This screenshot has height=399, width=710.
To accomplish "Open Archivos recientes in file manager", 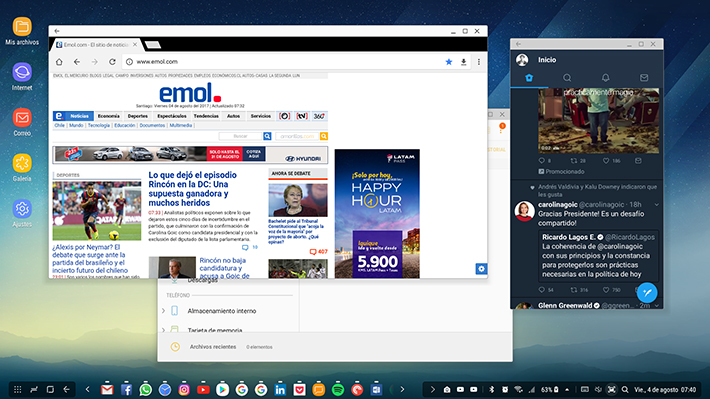I will 213,347.
